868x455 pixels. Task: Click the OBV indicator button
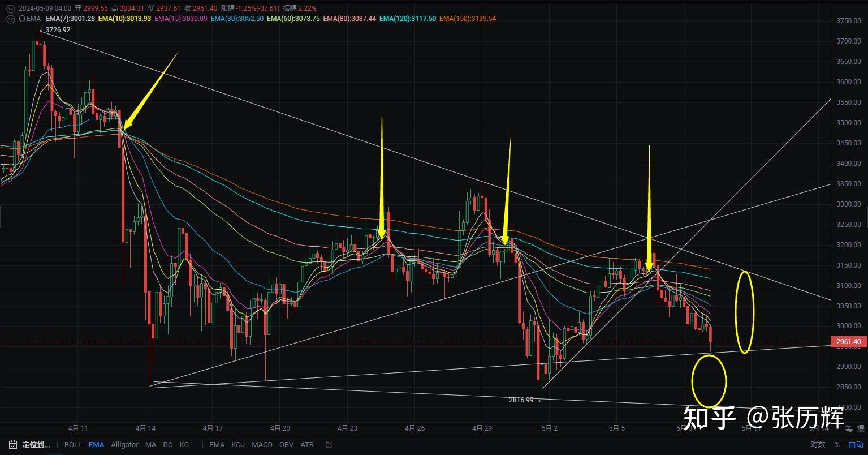[286, 445]
